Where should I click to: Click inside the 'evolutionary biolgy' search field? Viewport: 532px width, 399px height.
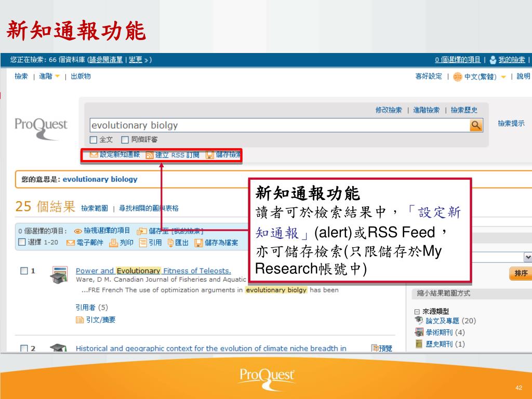point(280,125)
